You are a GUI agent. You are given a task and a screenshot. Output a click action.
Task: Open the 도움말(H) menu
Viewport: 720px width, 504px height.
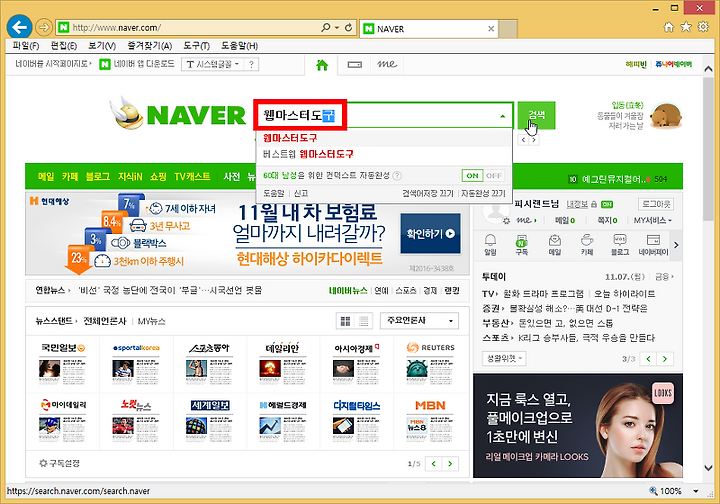pos(239,45)
